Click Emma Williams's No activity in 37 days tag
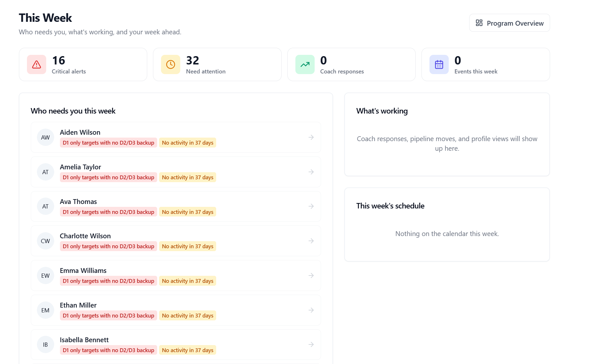This screenshot has width=611, height=364. [x=188, y=281]
